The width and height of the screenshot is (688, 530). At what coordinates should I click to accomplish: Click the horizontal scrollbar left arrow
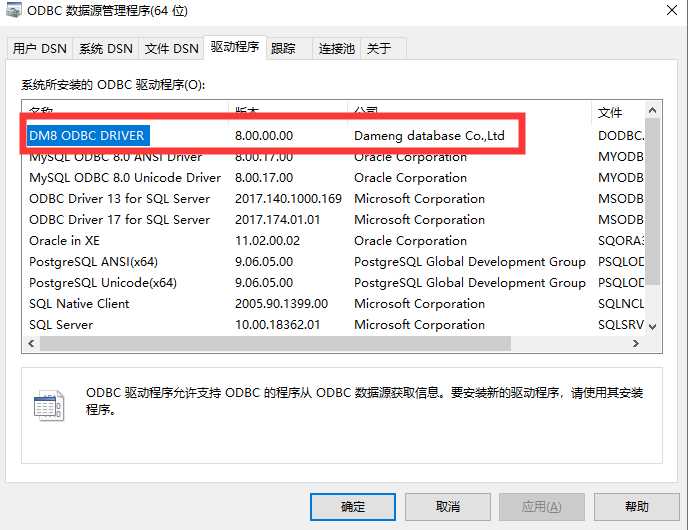pyautogui.click(x=31, y=344)
